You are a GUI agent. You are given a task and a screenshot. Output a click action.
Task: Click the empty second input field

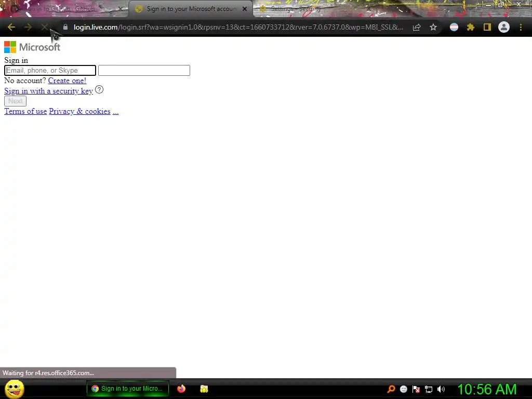pyautogui.click(x=144, y=70)
